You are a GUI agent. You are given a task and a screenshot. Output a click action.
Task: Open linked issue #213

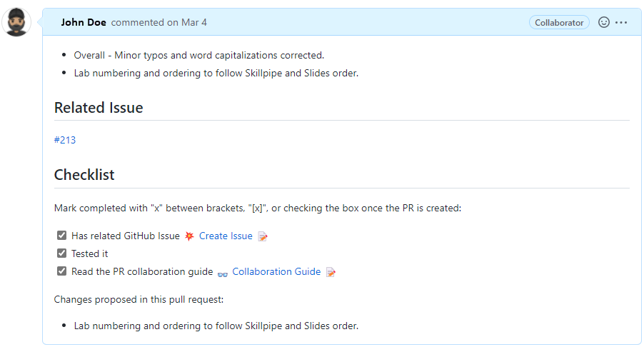[65, 140]
